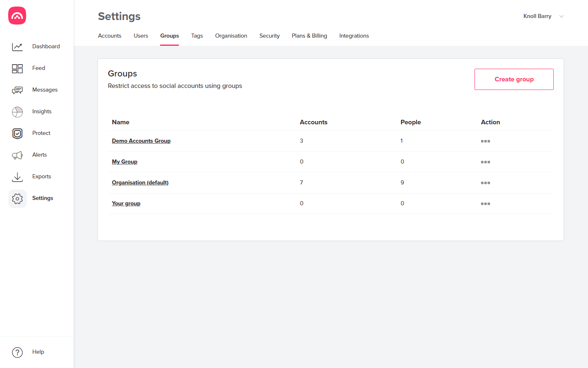Click the Name column header

coord(120,122)
